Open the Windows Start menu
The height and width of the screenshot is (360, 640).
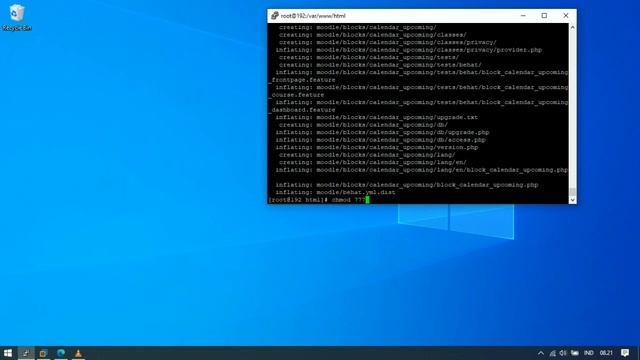point(8,353)
